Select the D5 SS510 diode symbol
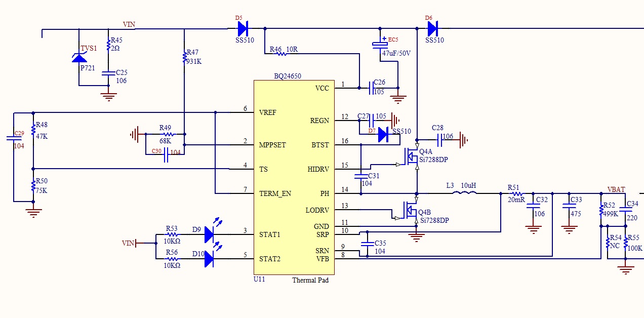The image size is (644, 318). pos(243,28)
